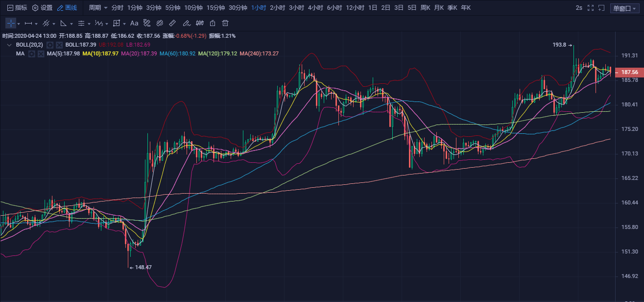
Task: Expand line segment tool options arrow
Action: point(37,24)
